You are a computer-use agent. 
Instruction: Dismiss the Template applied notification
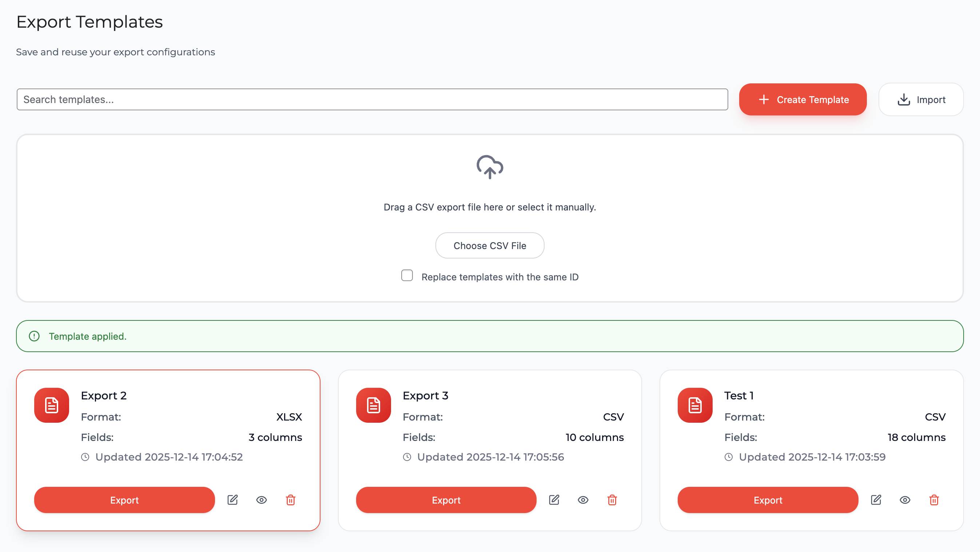(x=490, y=336)
